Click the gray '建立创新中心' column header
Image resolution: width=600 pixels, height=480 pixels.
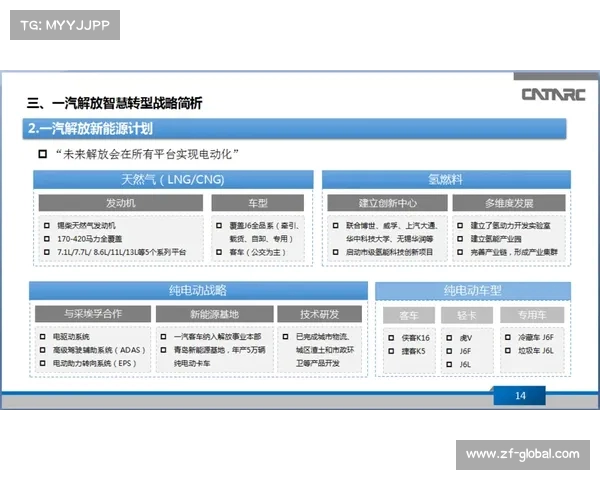387,203
